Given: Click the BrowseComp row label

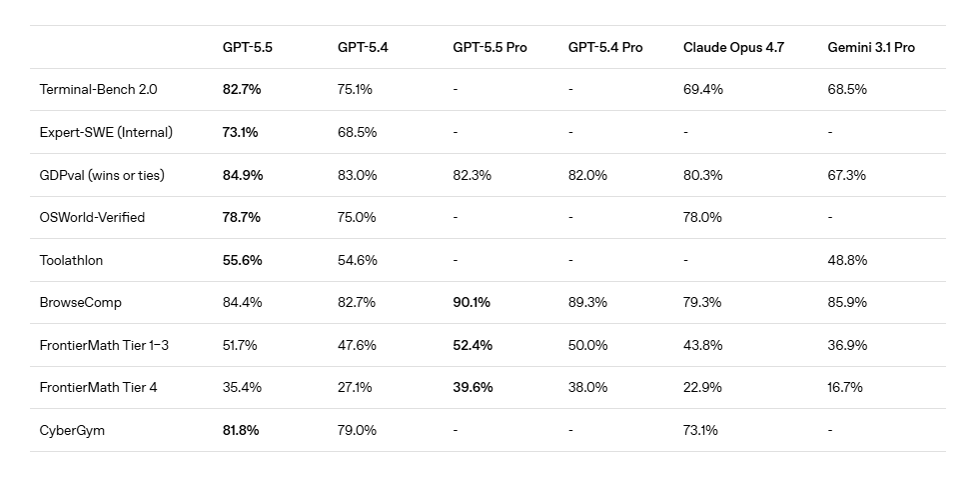Looking at the screenshot, I should [x=80, y=302].
